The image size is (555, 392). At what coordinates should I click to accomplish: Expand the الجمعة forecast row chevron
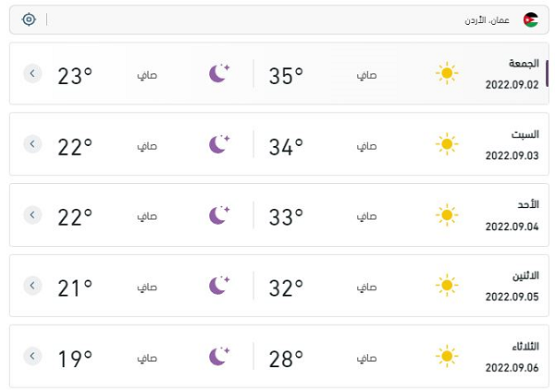(x=32, y=73)
